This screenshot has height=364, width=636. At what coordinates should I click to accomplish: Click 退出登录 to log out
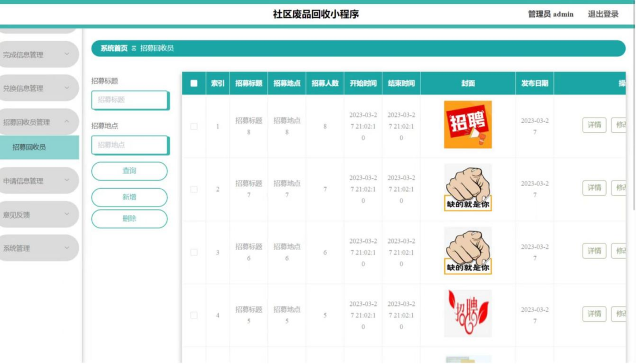point(603,14)
